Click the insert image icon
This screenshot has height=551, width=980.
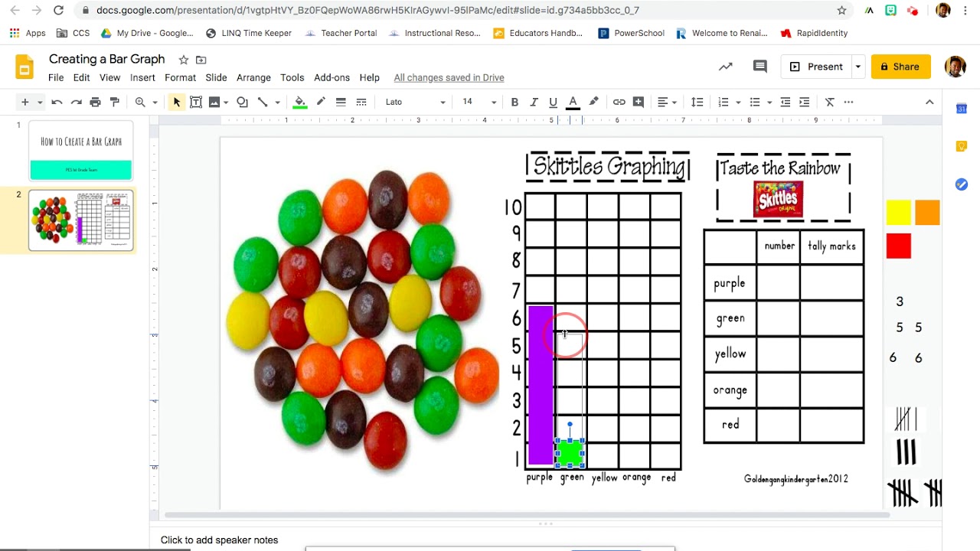(214, 102)
